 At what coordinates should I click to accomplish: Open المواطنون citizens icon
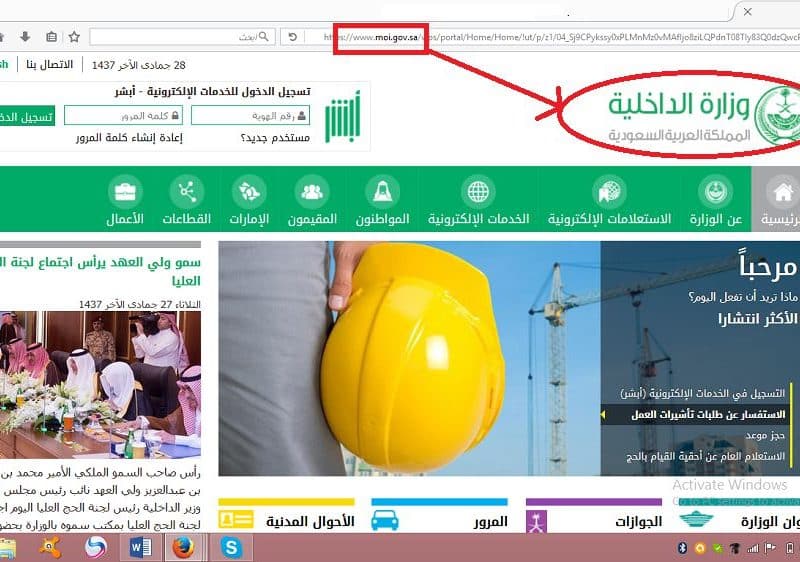pos(382,192)
